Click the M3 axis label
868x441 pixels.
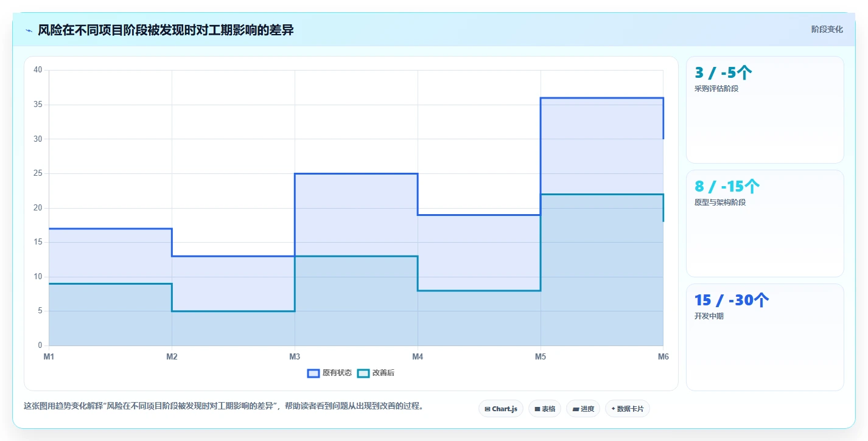(x=295, y=357)
